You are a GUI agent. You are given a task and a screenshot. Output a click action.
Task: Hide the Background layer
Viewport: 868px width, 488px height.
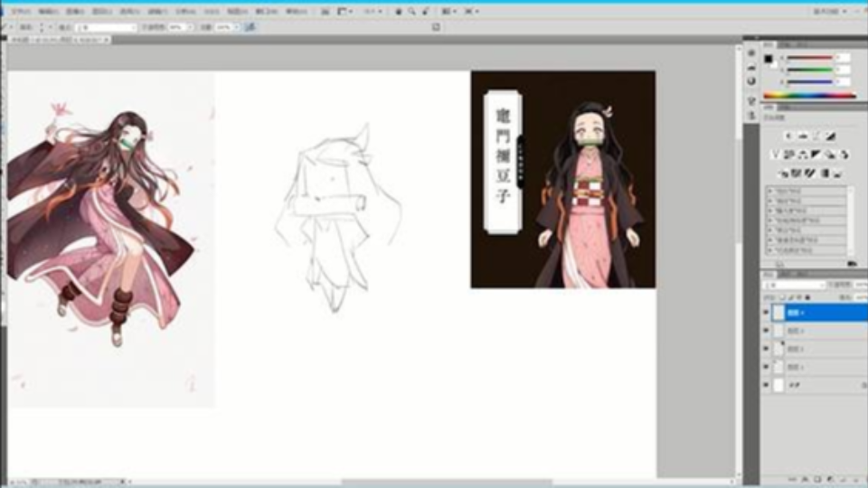point(766,385)
